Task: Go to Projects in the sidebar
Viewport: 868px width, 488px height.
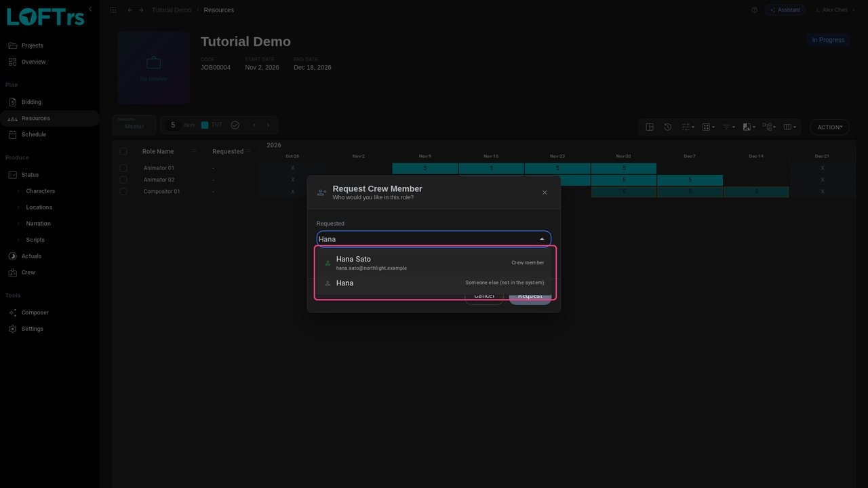Action: (x=50, y=45)
